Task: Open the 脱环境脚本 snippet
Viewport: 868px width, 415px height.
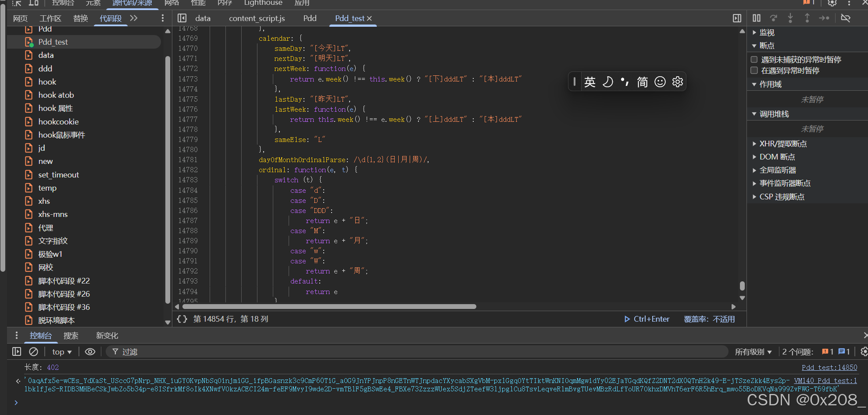Action: coord(56,320)
